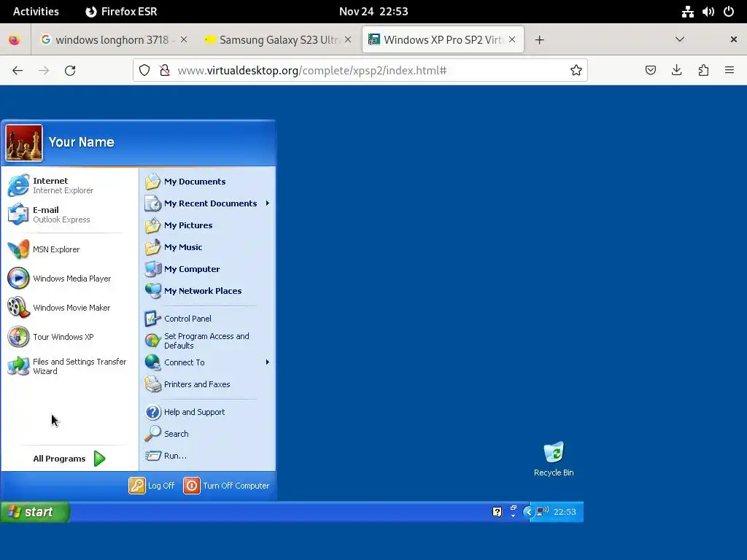This screenshot has height=560, width=747.
Task: Click Log Off button
Action: point(152,486)
